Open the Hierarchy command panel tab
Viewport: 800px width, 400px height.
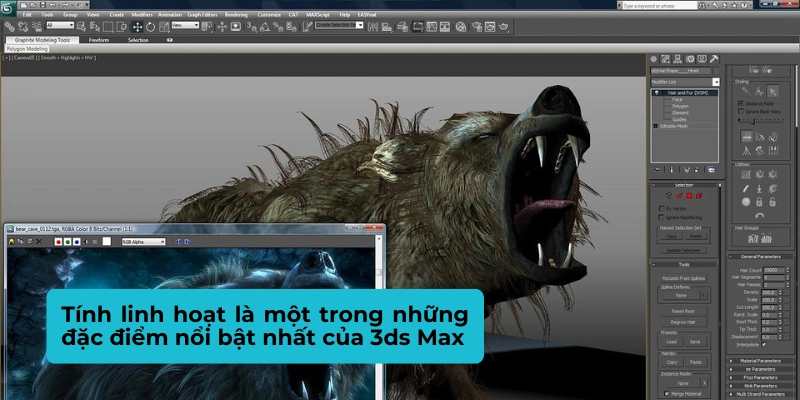(678, 59)
